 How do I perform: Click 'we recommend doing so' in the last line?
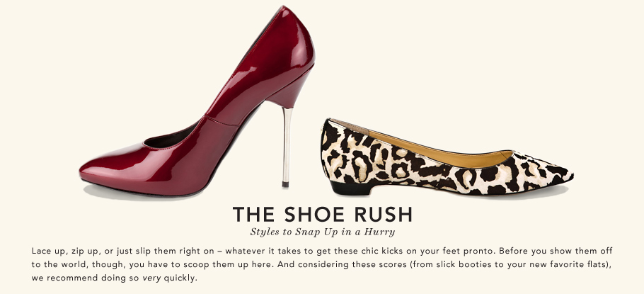tap(86, 278)
